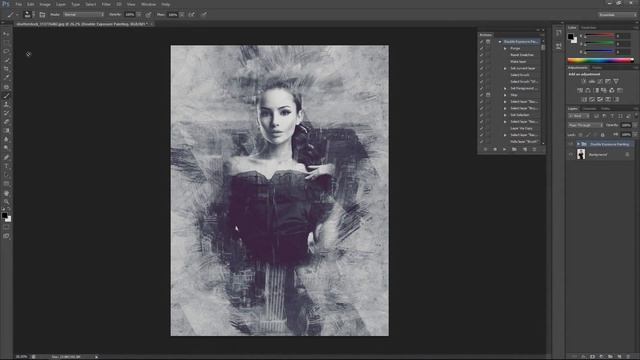Toggle the Layer Via Copy step checkmark
The height and width of the screenshot is (360, 640).
(x=482, y=128)
